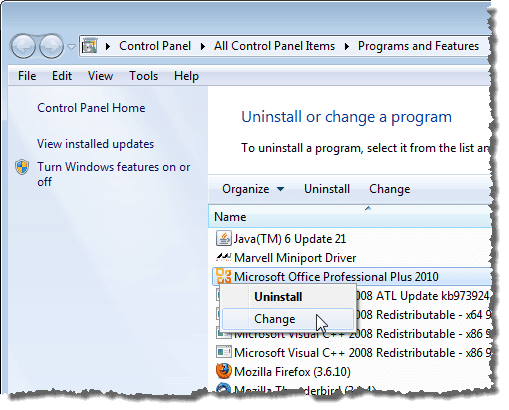Click the Mozilla Firefox program icon
This screenshot has width=509, height=410.
(223, 371)
